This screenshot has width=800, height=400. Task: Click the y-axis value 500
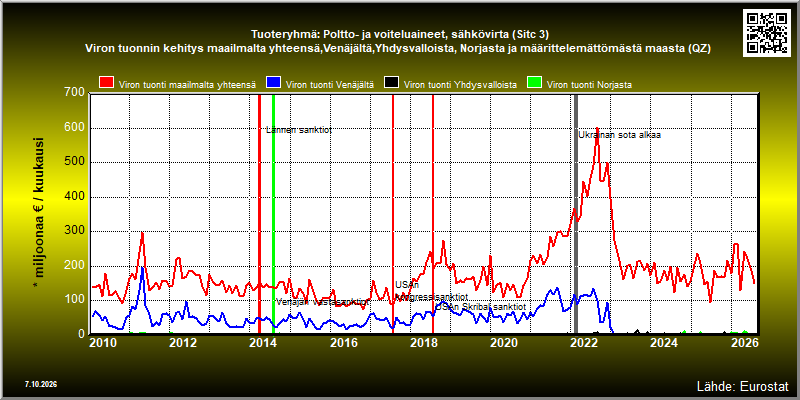[74, 162]
